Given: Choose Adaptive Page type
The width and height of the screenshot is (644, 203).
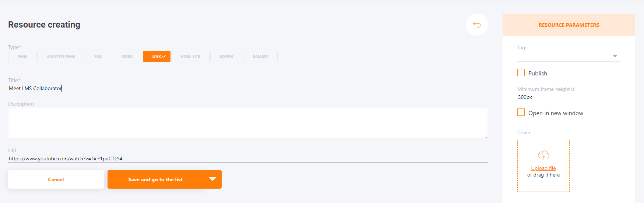Looking at the screenshot, I should tap(61, 56).
